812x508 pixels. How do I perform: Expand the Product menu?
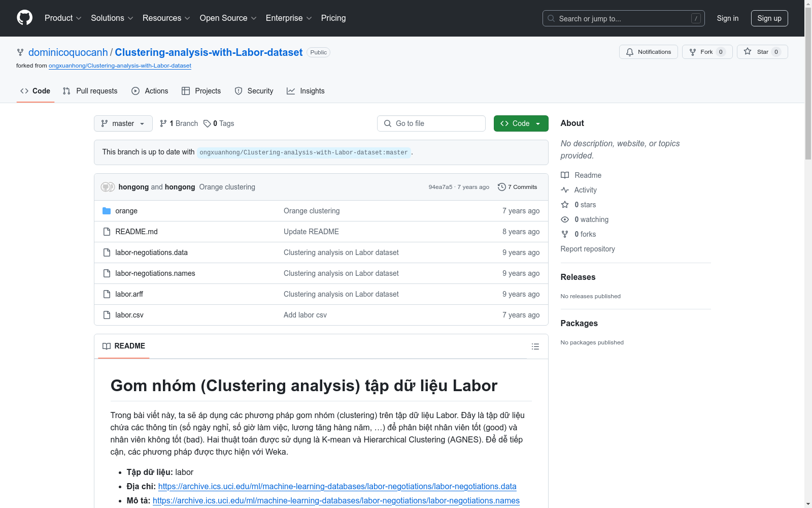click(x=63, y=18)
